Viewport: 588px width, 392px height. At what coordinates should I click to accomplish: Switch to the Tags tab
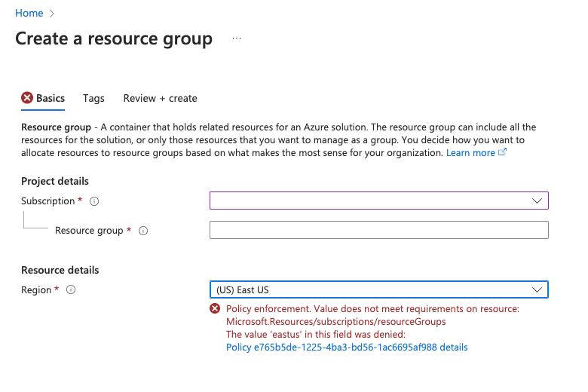pyautogui.click(x=93, y=98)
